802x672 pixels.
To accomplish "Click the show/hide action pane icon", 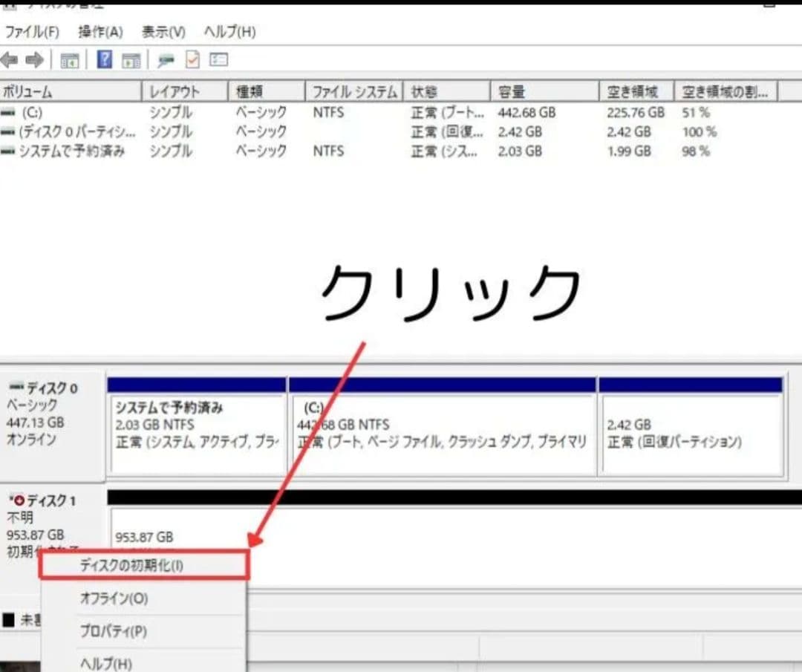I will pos(131,60).
